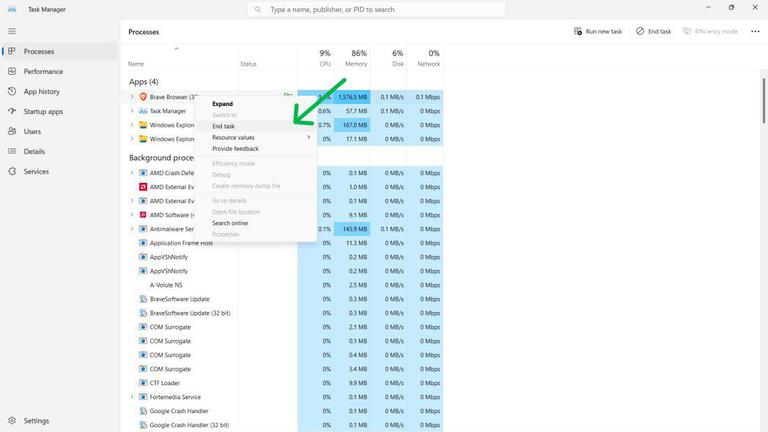This screenshot has width=768, height=432.
Task: Click the Settings gear icon
Action: point(12,421)
